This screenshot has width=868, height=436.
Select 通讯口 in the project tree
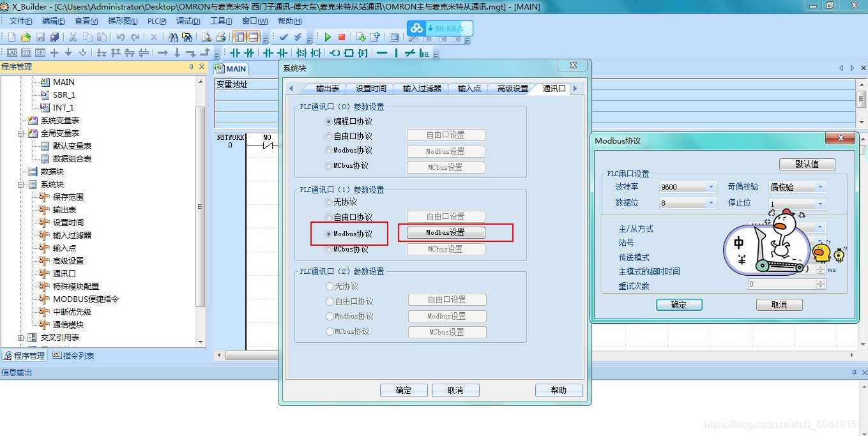coord(64,274)
